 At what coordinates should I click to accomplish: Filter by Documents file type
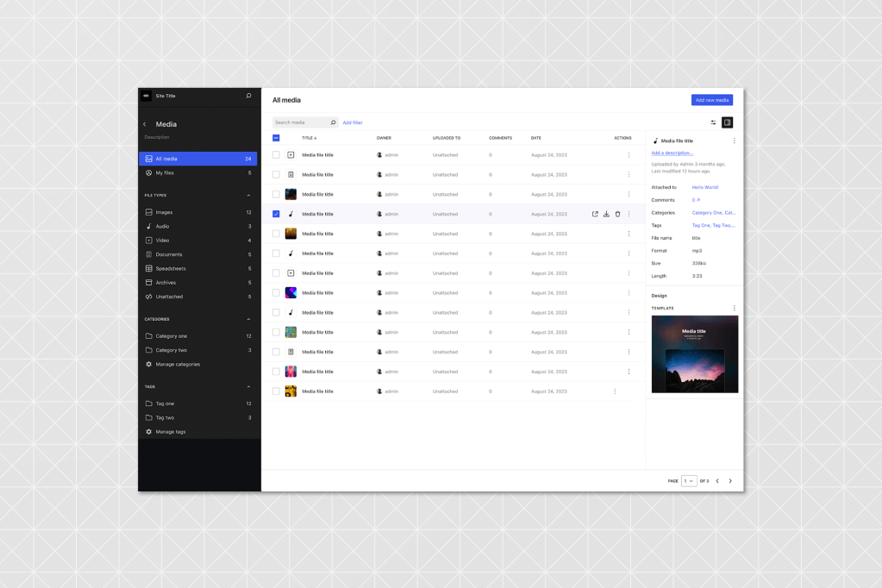(x=198, y=254)
